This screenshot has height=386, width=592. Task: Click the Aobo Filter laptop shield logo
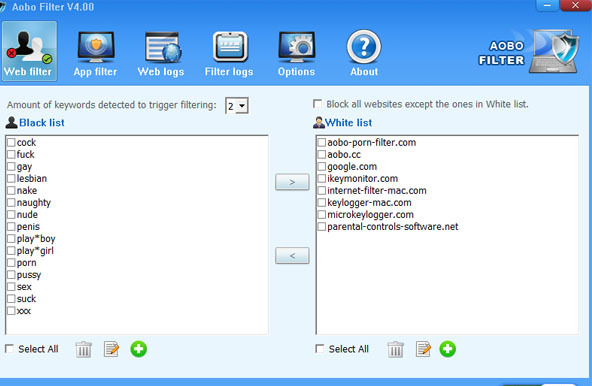click(x=554, y=52)
